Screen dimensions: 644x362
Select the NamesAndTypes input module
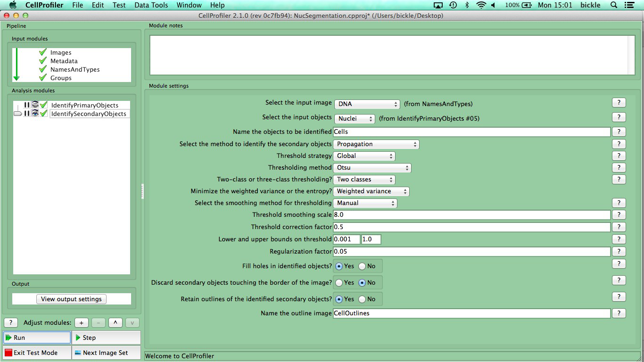(75, 69)
